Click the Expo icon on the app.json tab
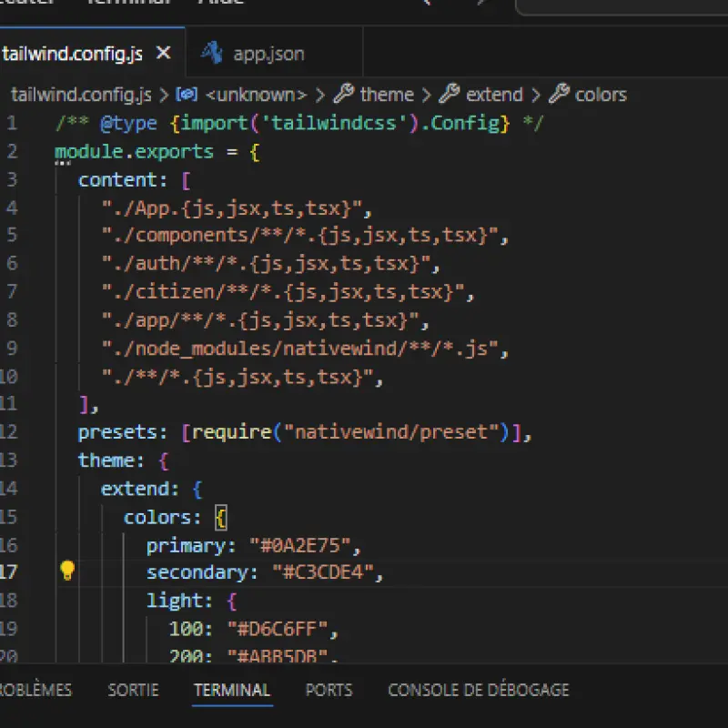 (211, 52)
